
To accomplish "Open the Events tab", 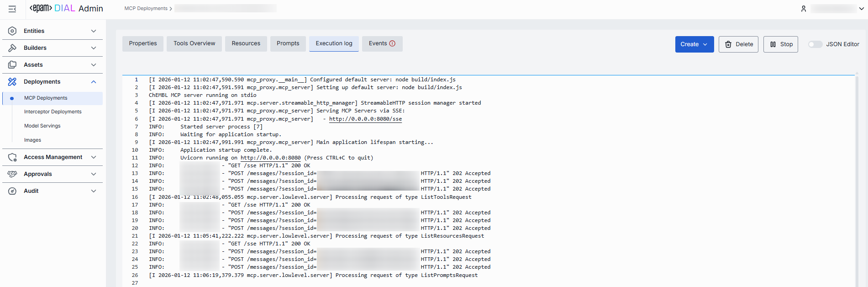I will (382, 43).
